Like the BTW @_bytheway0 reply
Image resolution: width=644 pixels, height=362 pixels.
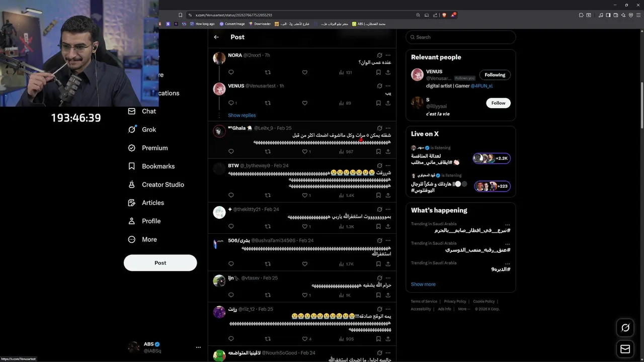click(306, 195)
